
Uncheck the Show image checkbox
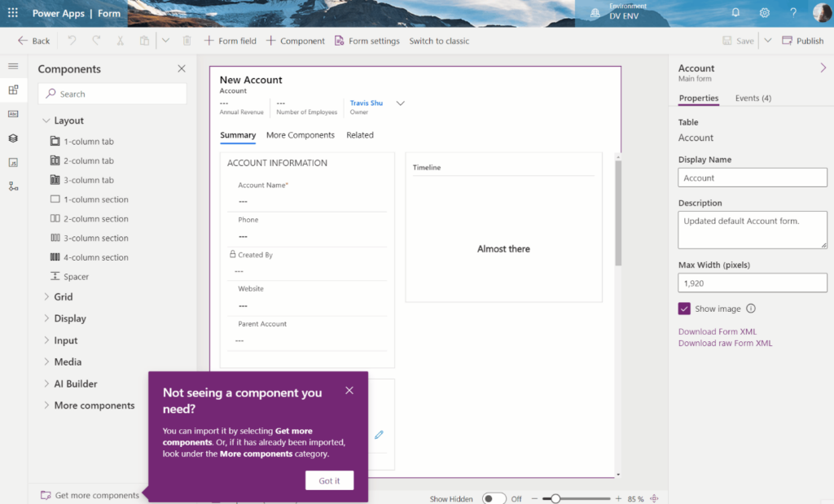tap(686, 309)
